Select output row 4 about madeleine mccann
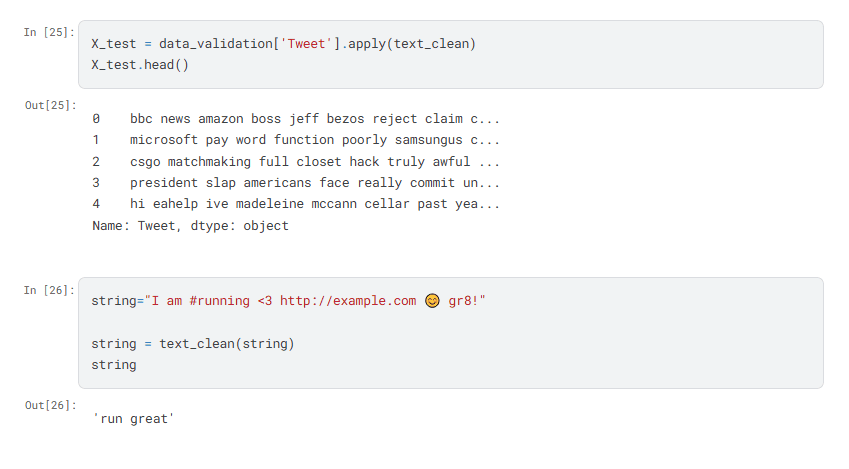 (296, 204)
